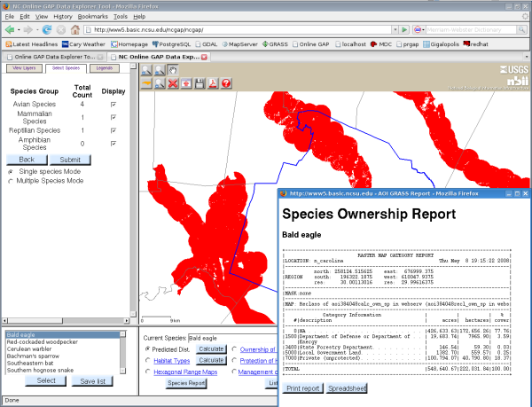Switch to the Legends tab

pyautogui.click(x=104, y=68)
